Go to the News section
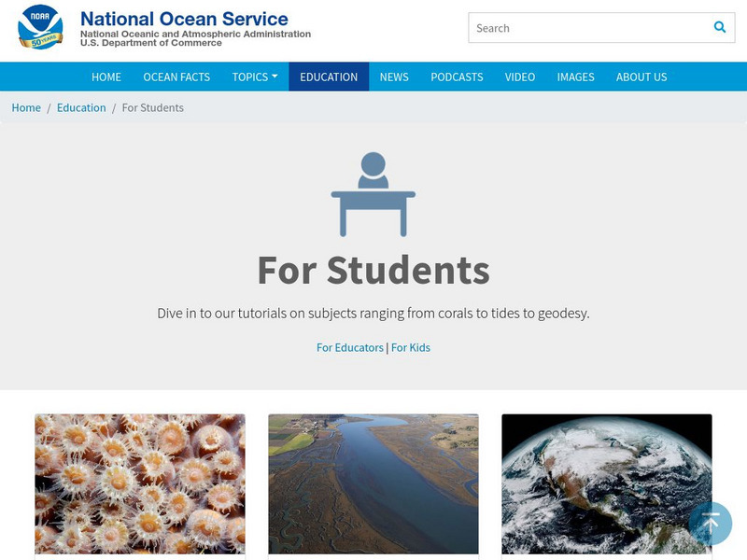747x560 pixels. [x=394, y=77]
